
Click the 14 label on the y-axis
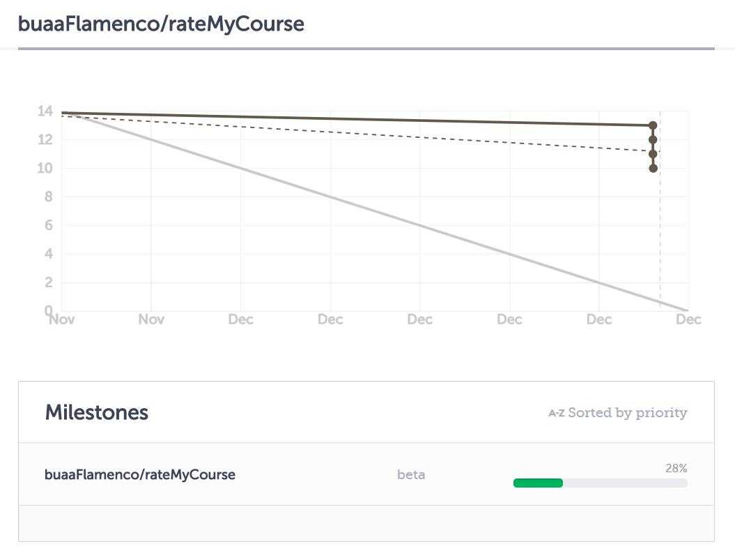click(45, 111)
